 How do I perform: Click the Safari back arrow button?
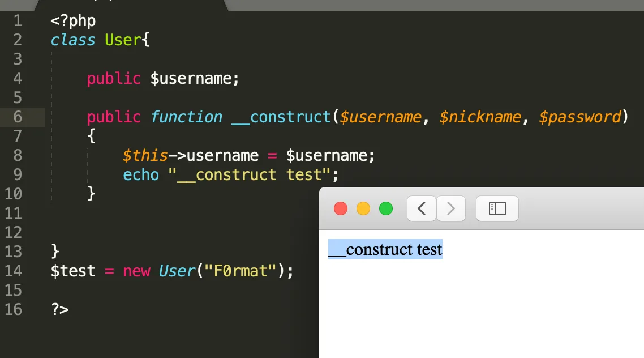[422, 208]
